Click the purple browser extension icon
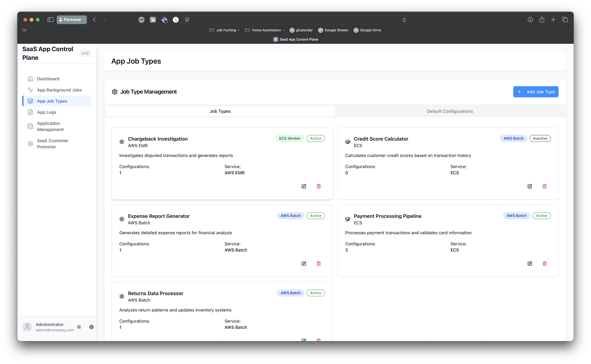Viewport: 591px width, 364px height. pos(164,20)
